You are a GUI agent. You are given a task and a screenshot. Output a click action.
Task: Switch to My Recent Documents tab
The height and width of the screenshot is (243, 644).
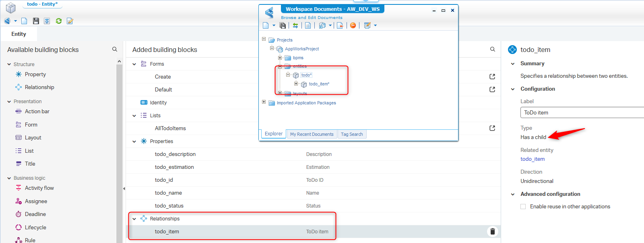312,134
